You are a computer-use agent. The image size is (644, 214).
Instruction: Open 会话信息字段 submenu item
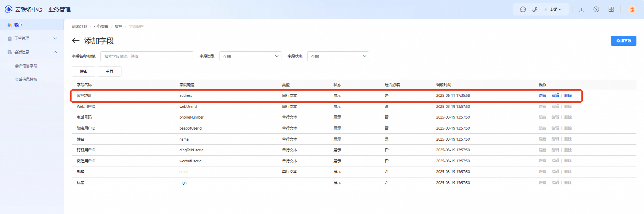[x=26, y=66]
